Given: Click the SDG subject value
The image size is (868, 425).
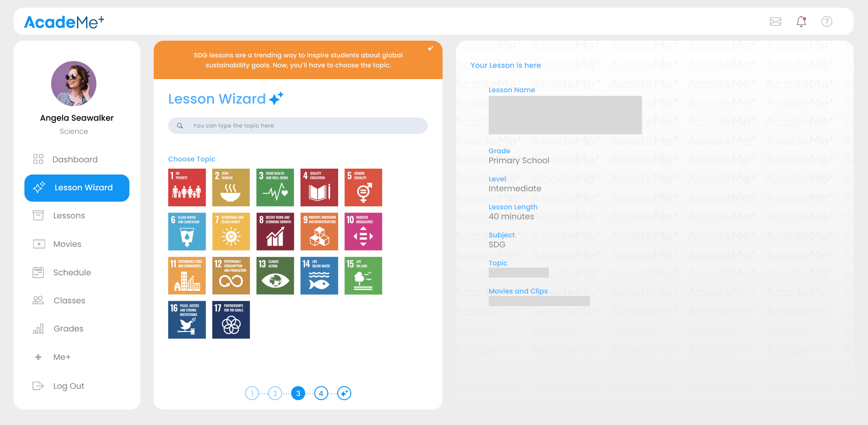Looking at the screenshot, I should (497, 245).
